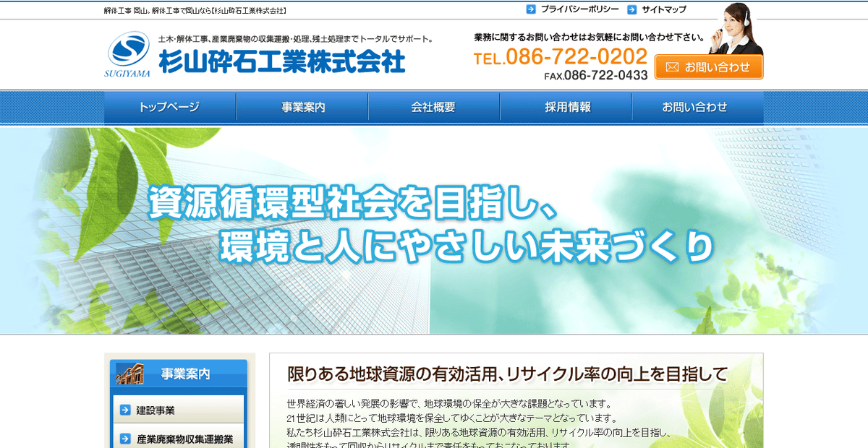The width and height of the screenshot is (868, 448).
Task: Click the building image in the 事業案内 sidebar header
Action: click(129, 374)
